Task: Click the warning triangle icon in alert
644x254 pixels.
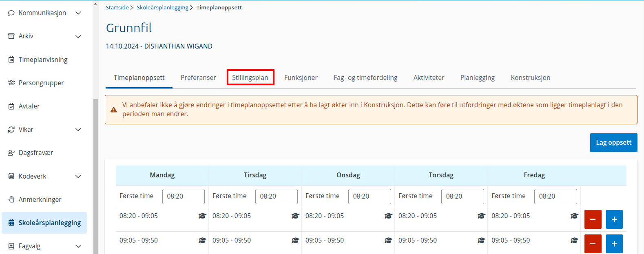Action: [114, 110]
